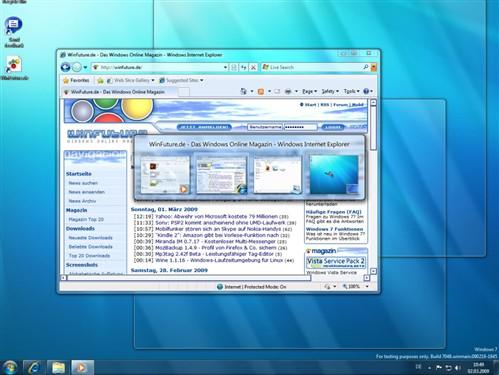Open the Wine 1.1.16 article link
499x375 pixels.
(219, 260)
